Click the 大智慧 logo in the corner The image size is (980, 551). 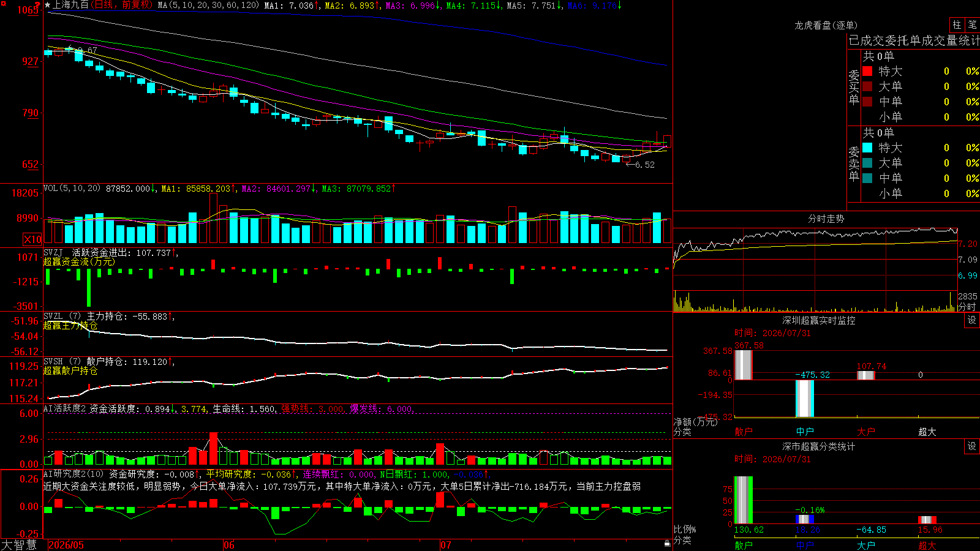point(19,545)
